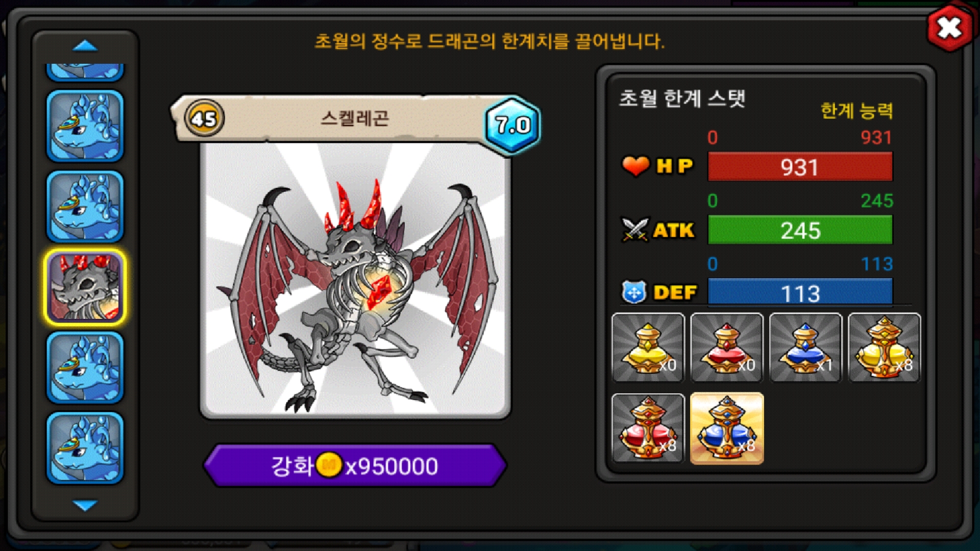Select the skeleton dragon thumbnail in list
The image size is (980, 551).
click(x=85, y=287)
